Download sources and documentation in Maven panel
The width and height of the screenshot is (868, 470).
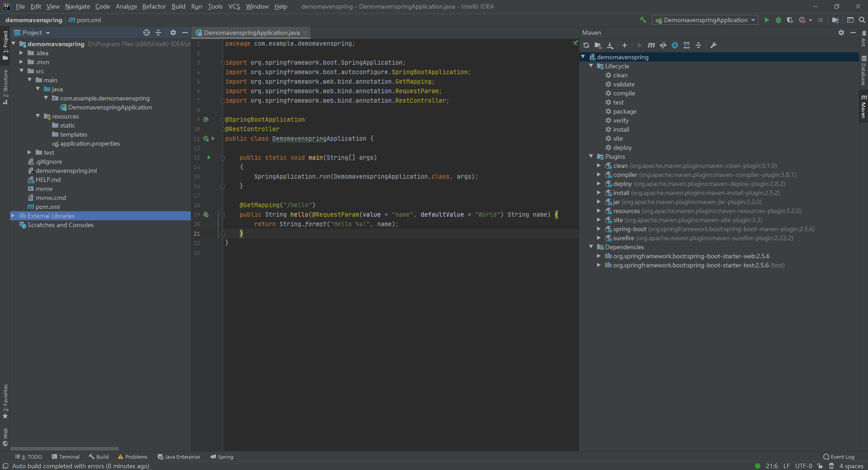pos(610,45)
